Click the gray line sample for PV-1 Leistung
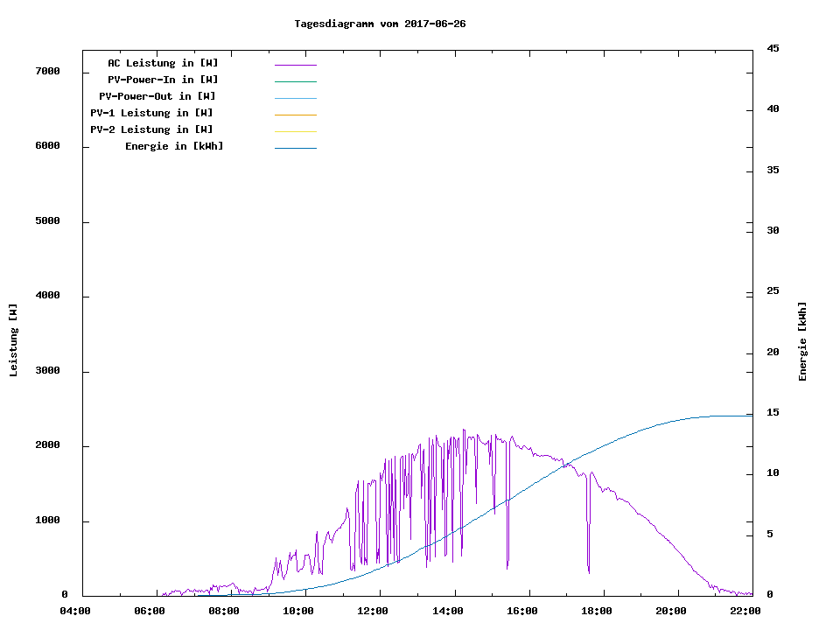Screen dimensions: 840x630 [x=295, y=115]
